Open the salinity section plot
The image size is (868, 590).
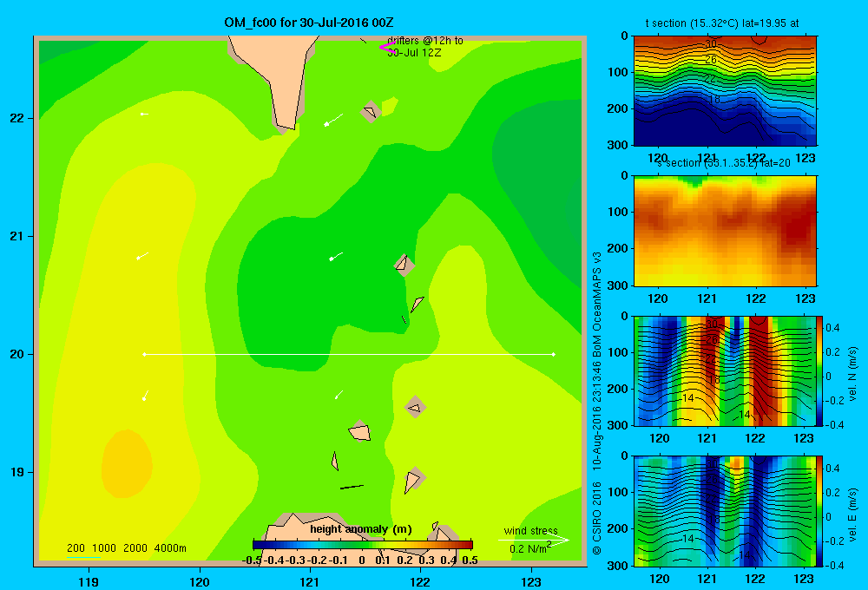tap(725, 231)
